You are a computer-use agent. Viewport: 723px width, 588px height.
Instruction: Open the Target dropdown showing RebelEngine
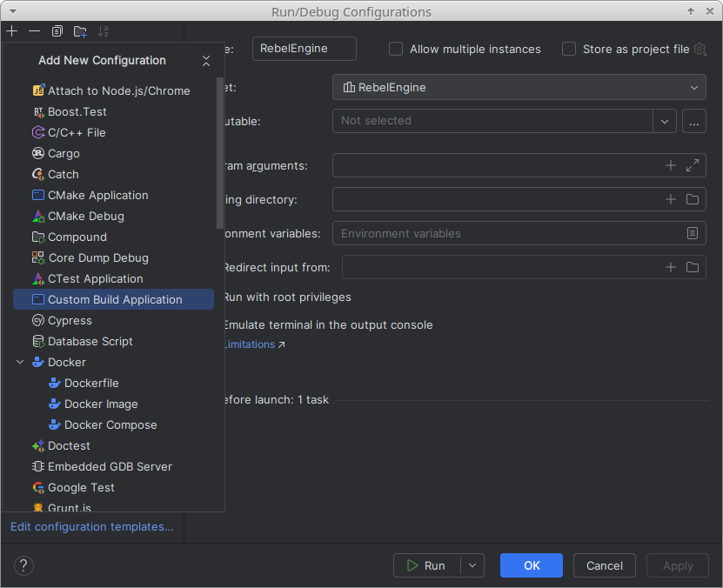click(x=519, y=87)
